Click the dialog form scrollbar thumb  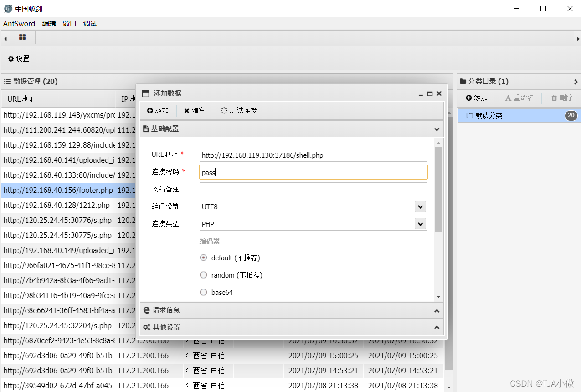pyautogui.click(x=438, y=189)
